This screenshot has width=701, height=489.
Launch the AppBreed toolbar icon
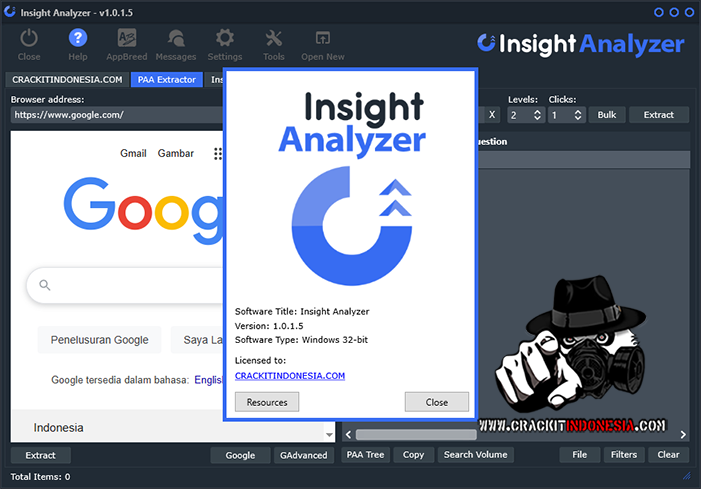(x=127, y=39)
